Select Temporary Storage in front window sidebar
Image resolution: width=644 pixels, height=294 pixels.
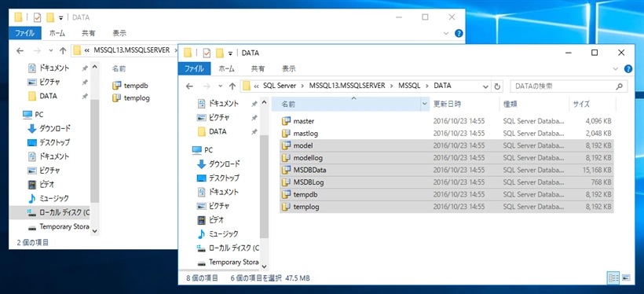point(228,262)
